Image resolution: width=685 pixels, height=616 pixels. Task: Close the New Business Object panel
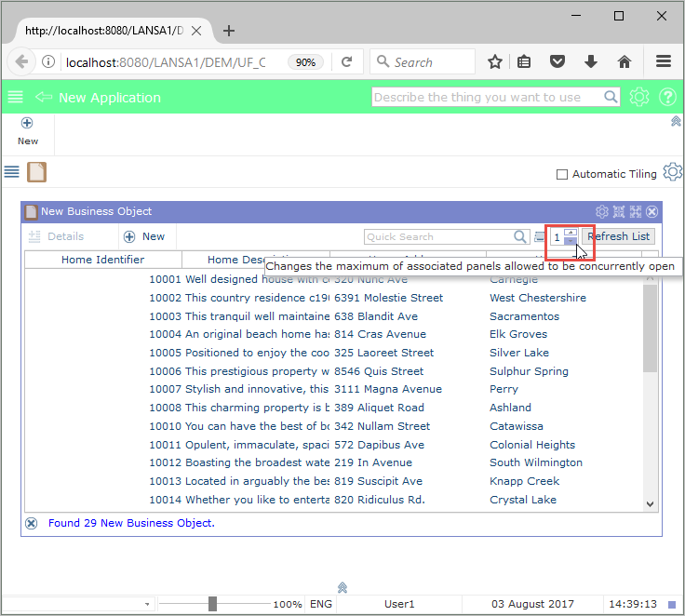coord(651,212)
